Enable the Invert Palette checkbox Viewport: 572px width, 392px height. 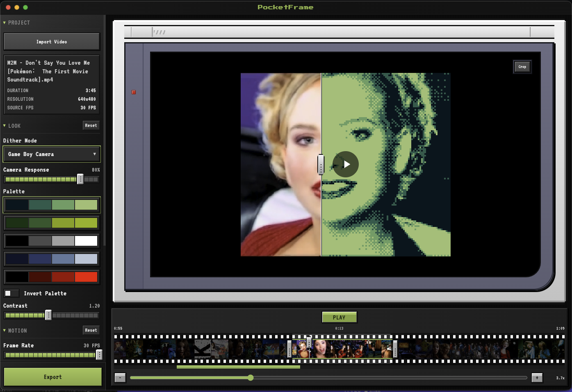coord(11,293)
